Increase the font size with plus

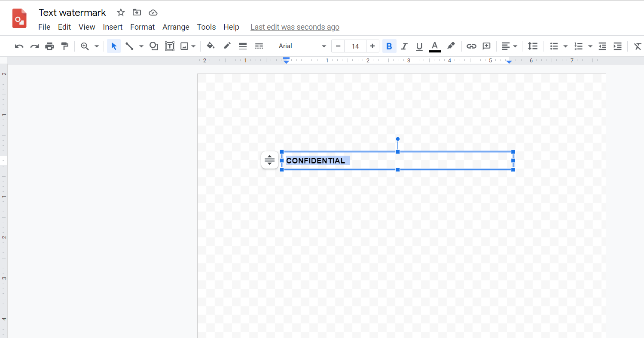[x=372, y=46]
